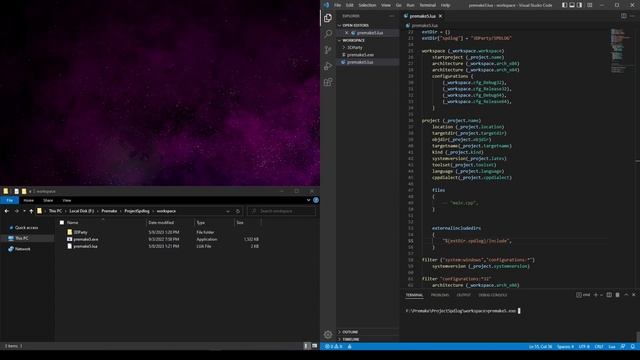640x360 pixels.
Task: Switch to the Terminal panel tab
Action: click(414, 295)
